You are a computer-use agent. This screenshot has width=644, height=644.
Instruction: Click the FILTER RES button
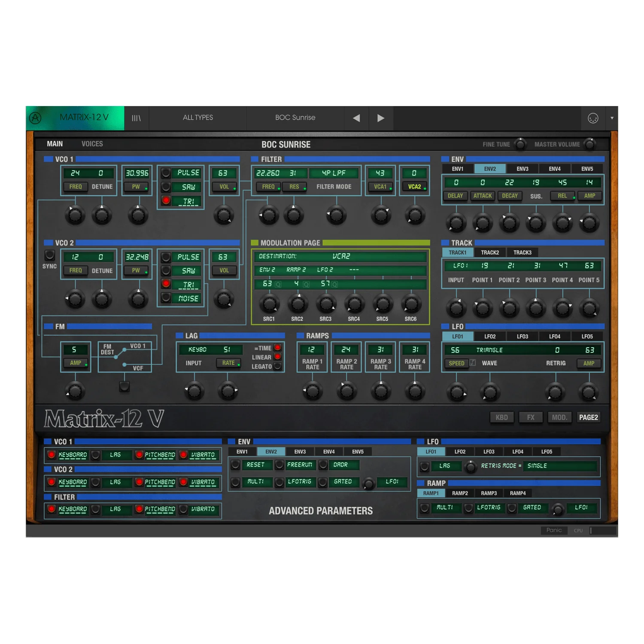point(295,187)
